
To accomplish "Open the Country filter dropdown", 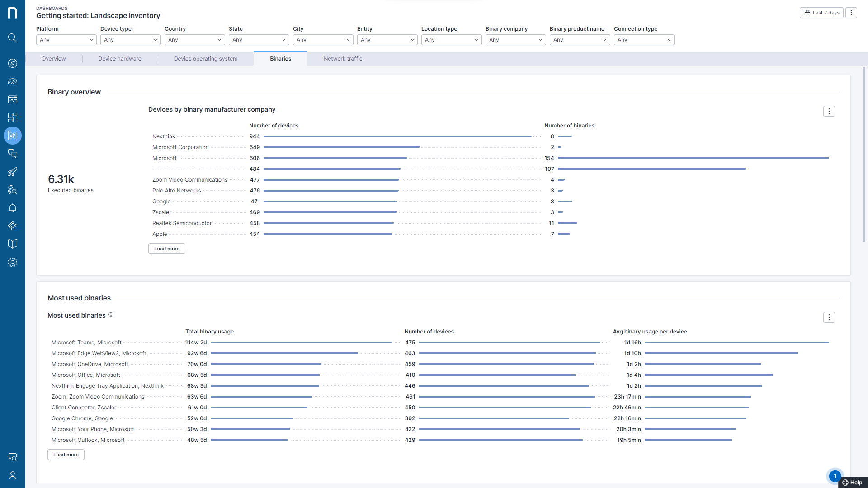I will tap(195, 40).
